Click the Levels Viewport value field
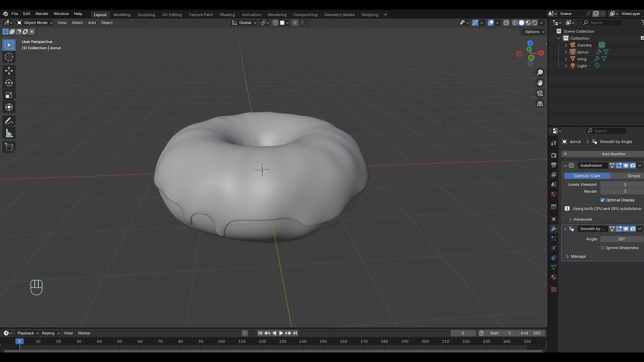Viewport: 644px width, 362px height. [622, 185]
